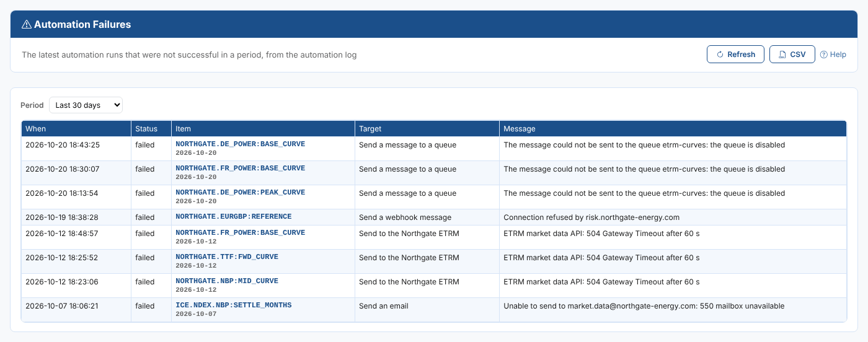Click failed status in the EURGBP:REFERENCE row

click(x=145, y=217)
